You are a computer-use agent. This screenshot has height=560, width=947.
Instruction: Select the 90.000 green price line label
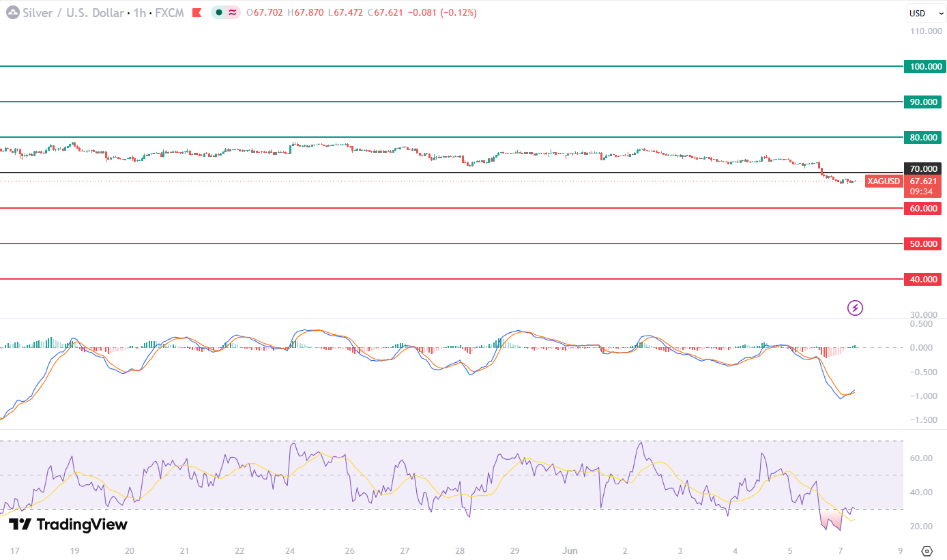tap(922, 102)
